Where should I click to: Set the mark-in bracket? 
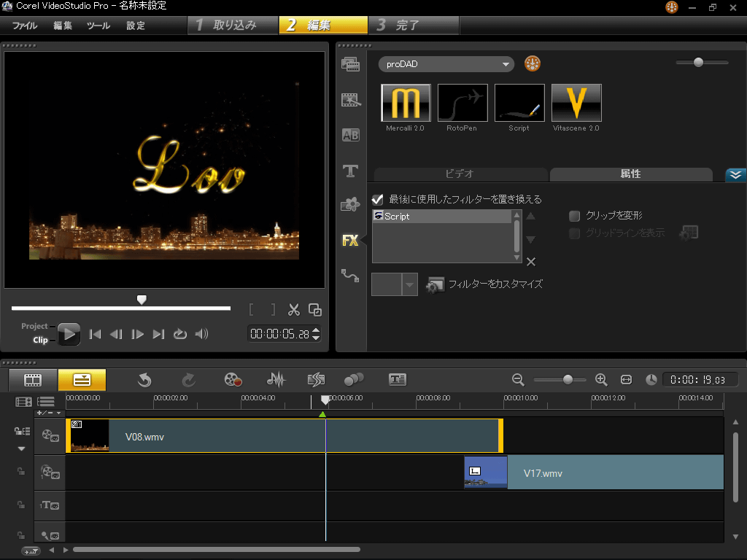click(252, 310)
